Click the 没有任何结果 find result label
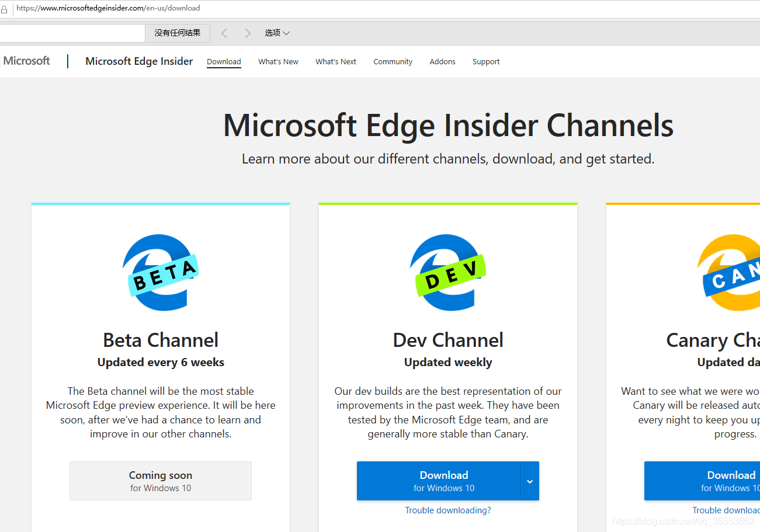 tap(178, 33)
